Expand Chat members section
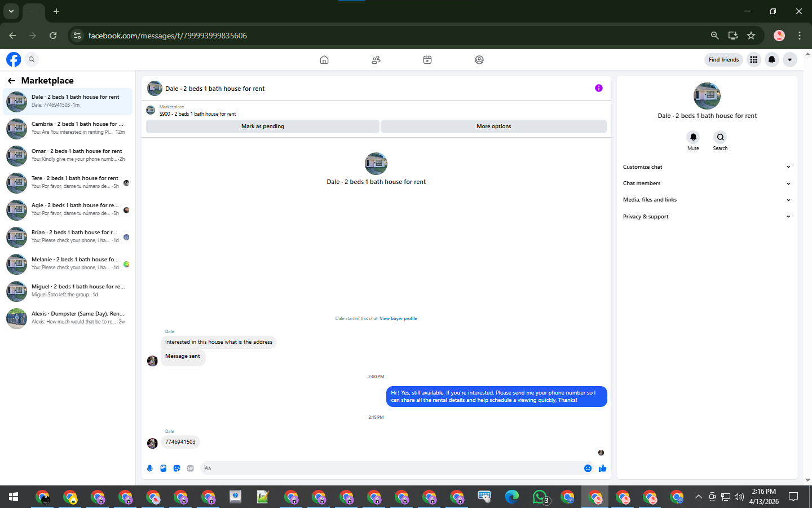This screenshot has height=508, width=812. tap(707, 183)
